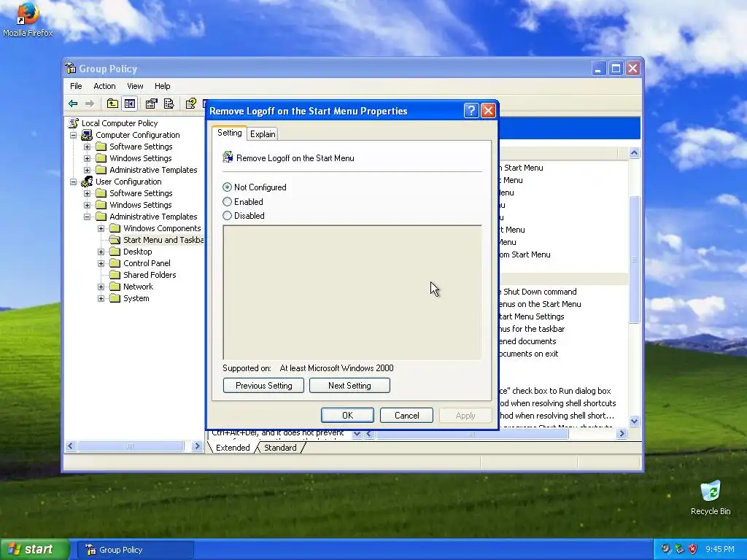Click the red shield security tray icon
Viewport: 747px width, 560px height.
693,549
